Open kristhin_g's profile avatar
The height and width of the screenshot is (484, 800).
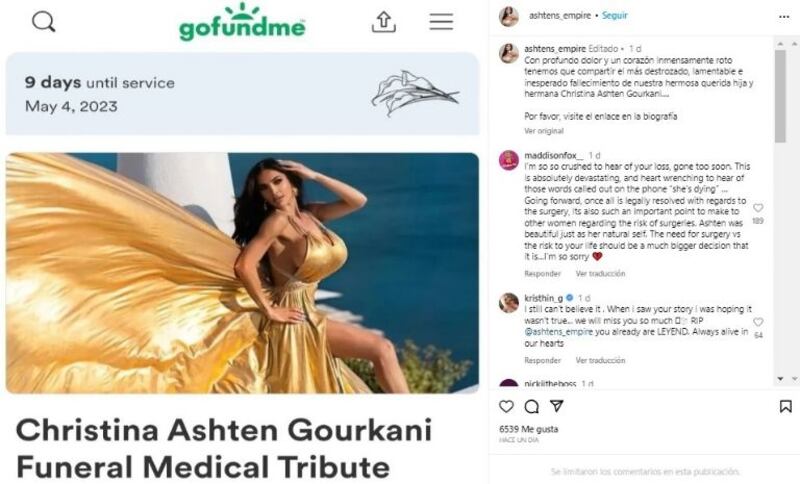point(509,303)
